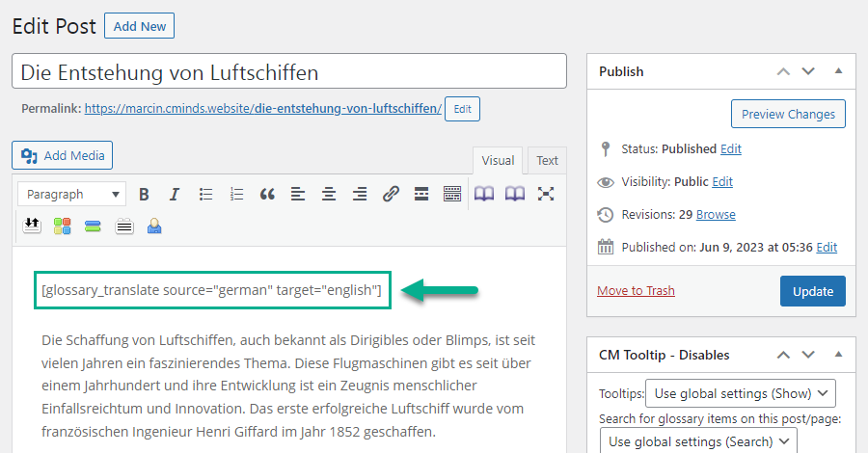Switch to the Text editor tab
This screenshot has width=868, height=453.
[x=547, y=160]
